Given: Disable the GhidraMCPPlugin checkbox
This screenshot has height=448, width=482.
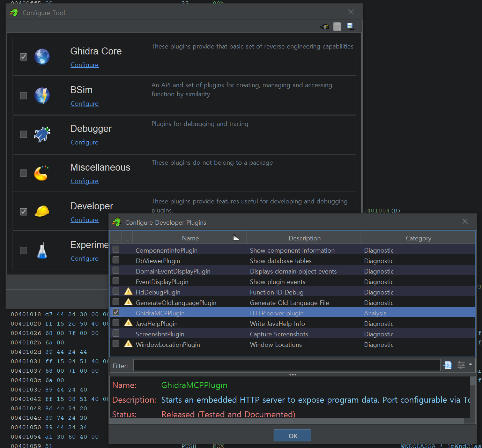Looking at the screenshot, I should point(116,312).
